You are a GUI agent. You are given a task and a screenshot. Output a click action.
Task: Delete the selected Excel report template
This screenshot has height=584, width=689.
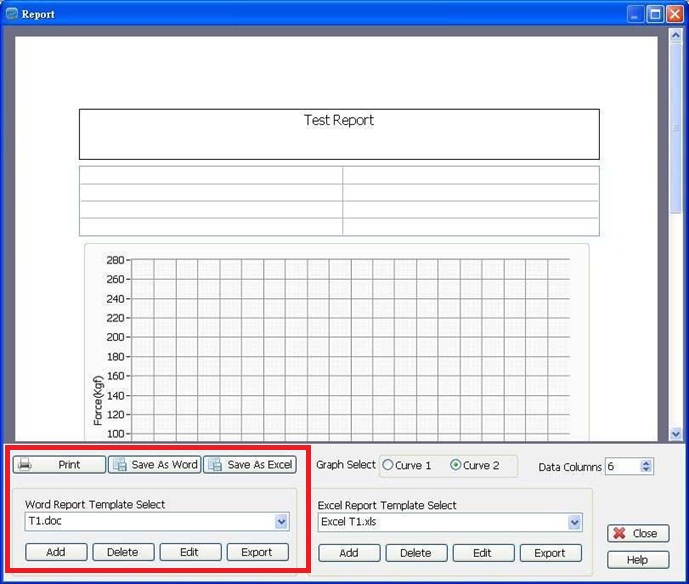(416, 553)
